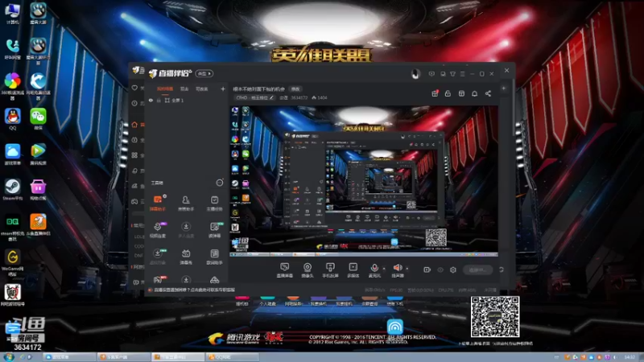This screenshot has height=362, width=644.
Task: Open the speaker volume dropdown arrow
Action: (407, 269)
